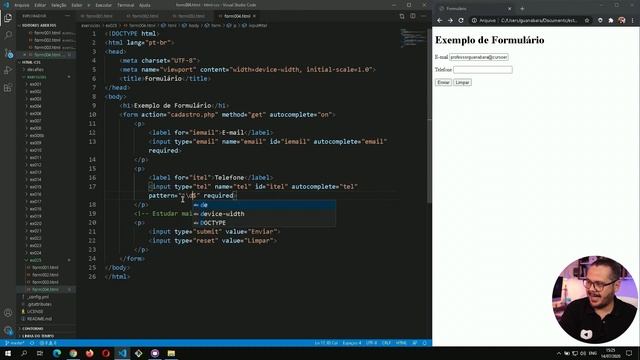The height and width of the screenshot is (360, 640).
Task: Open Microsoft Edge from the taskbar
Action: click(57, 353)
